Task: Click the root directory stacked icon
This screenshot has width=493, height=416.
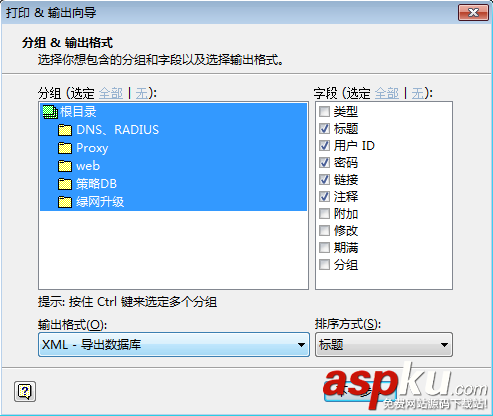Action: 50,112
